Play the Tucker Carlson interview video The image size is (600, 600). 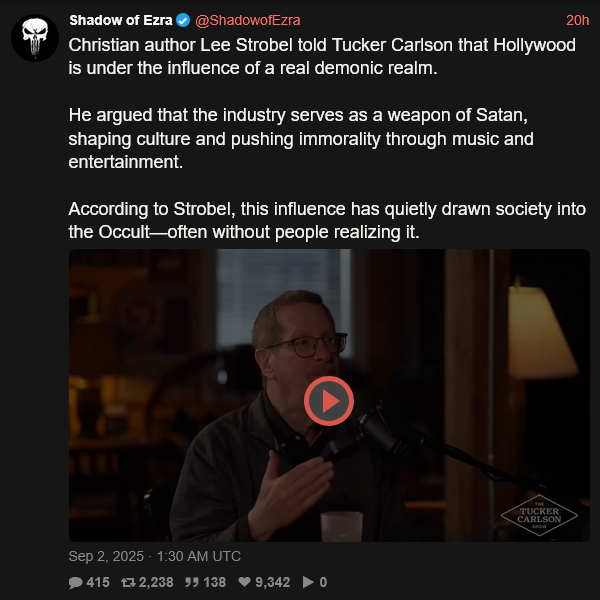coord(329,401)
